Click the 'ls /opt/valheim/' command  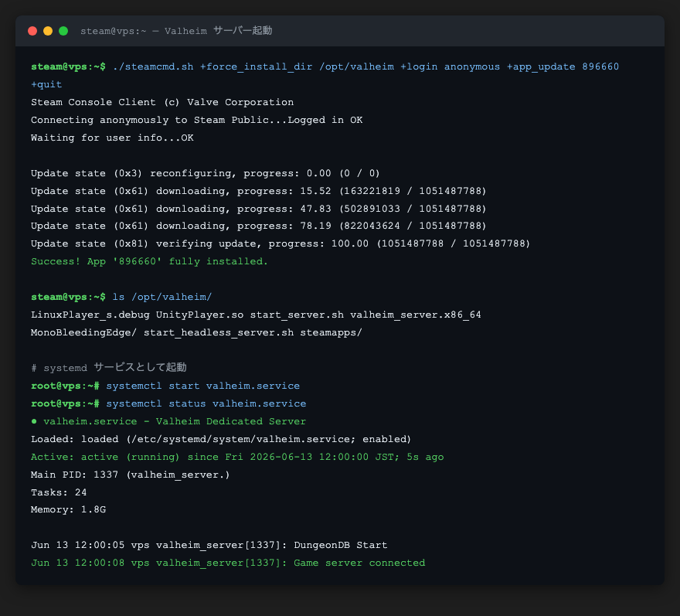point(162,297)
